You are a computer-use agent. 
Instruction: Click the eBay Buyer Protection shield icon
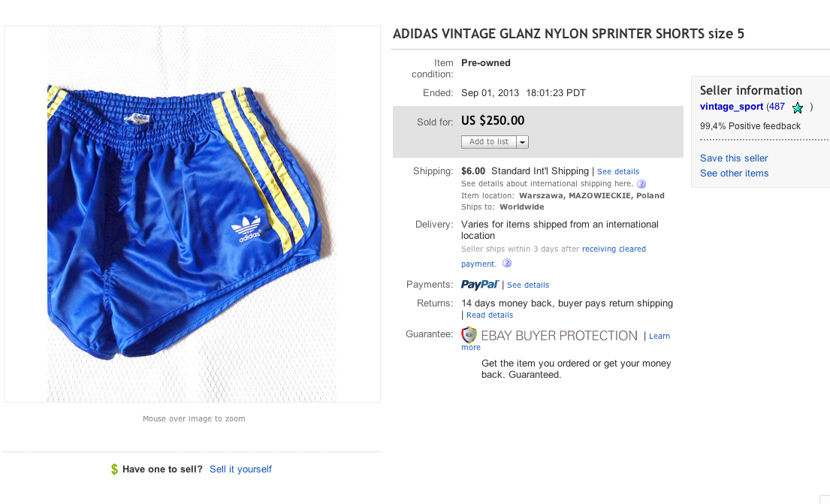469,335
